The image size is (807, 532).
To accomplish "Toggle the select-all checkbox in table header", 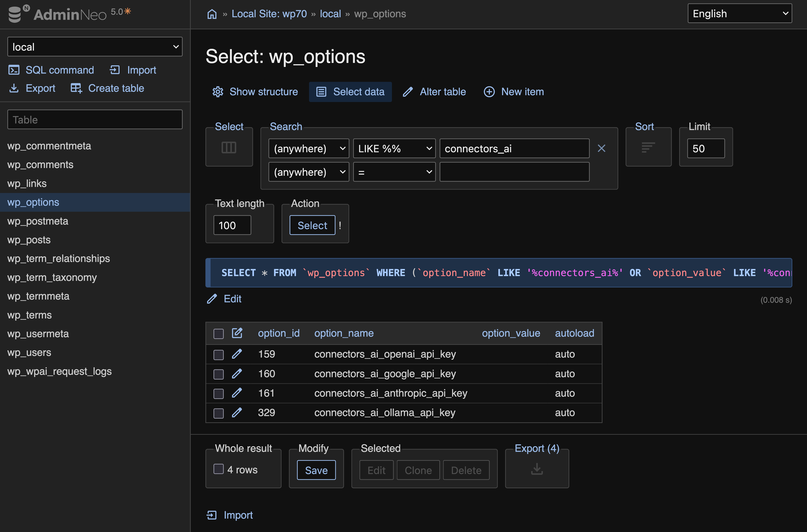I will [218, 334].
